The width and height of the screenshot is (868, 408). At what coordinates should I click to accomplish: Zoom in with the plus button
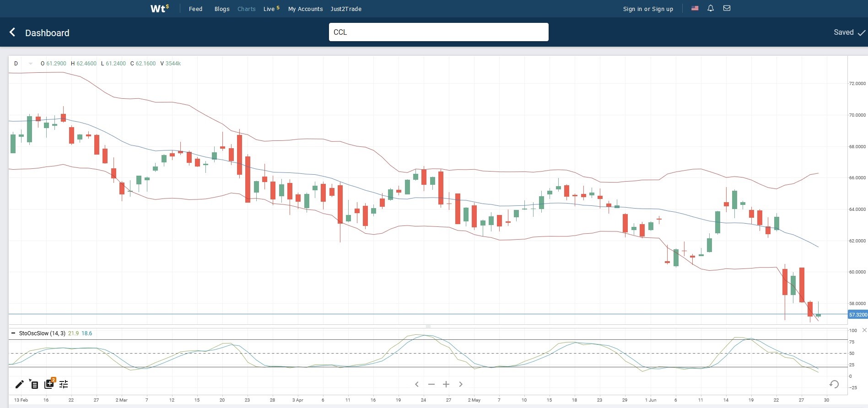(446, 384)
